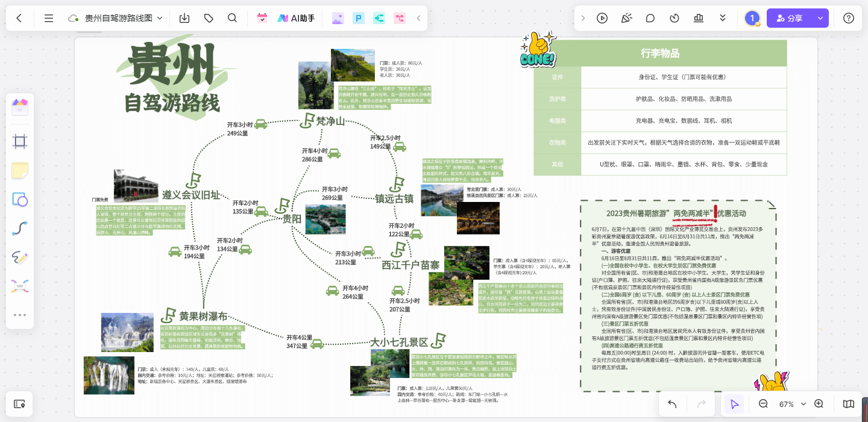Select the 贵州 large title text
Screen dimensions: 868x422
pos(171,65)
